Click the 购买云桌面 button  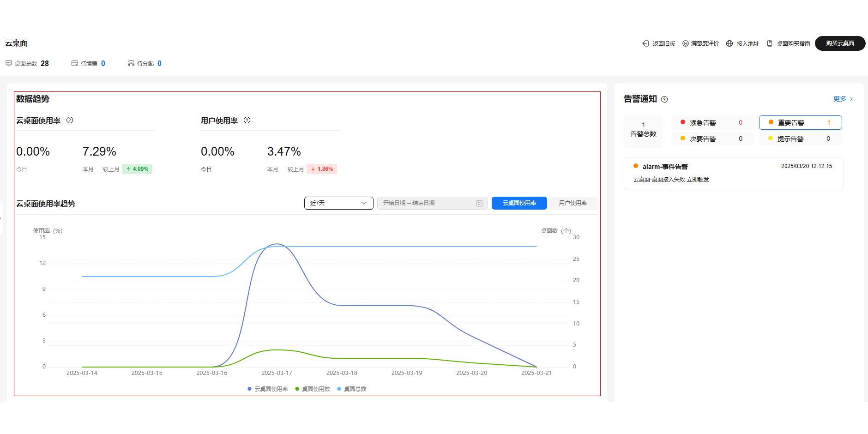(840, 43)
